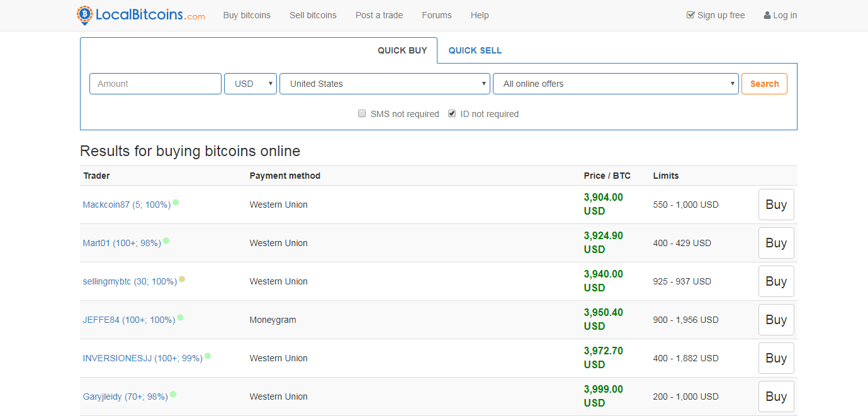The image size is (868, 416).
Task: Click the 3,940.00 USD price
Action: pos(604,281)
